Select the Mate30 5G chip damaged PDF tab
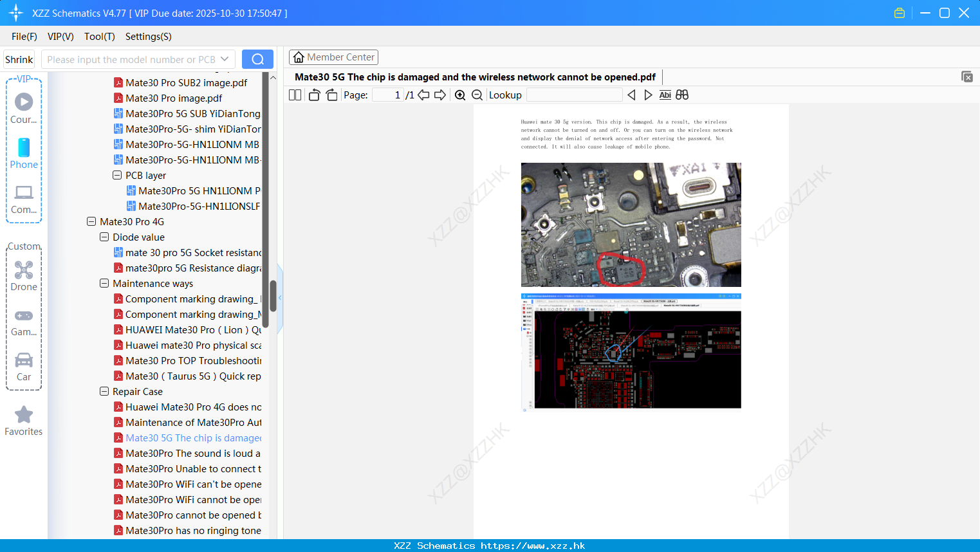The height and width of the screenshot is (552, 980). (x=475, y=77)
